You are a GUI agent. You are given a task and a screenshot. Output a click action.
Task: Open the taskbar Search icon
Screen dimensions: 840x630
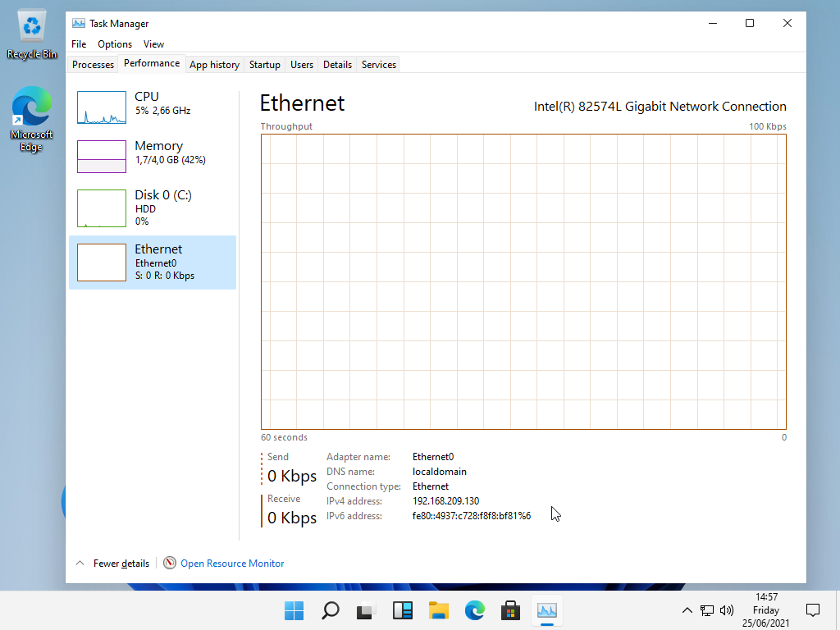[330, 610]
